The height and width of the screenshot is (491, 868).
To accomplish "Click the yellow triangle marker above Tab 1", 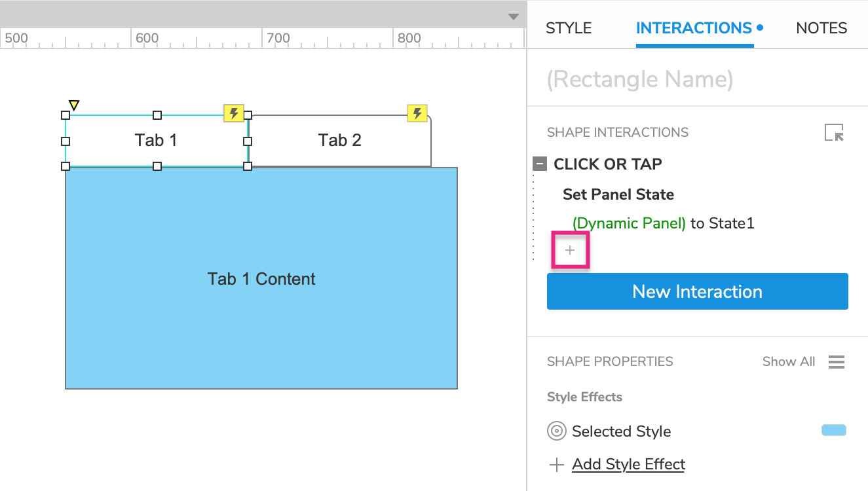I will click(x=74, y=105).
